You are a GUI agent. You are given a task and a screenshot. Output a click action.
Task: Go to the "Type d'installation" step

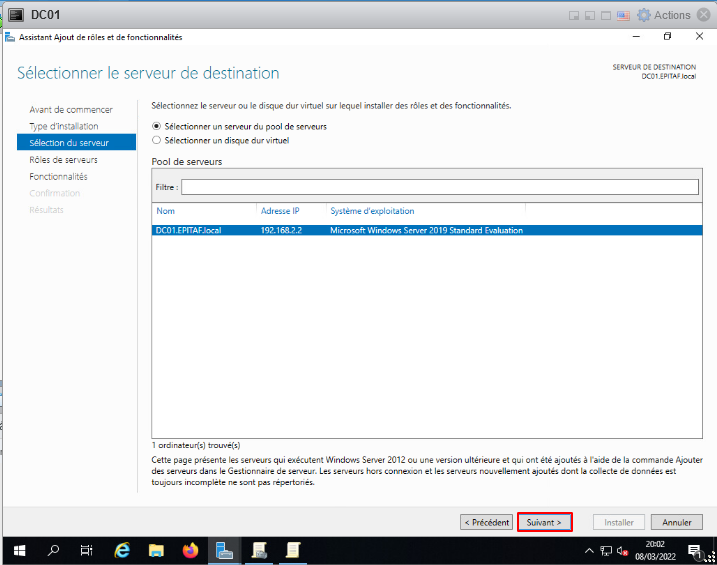(64, 126)
